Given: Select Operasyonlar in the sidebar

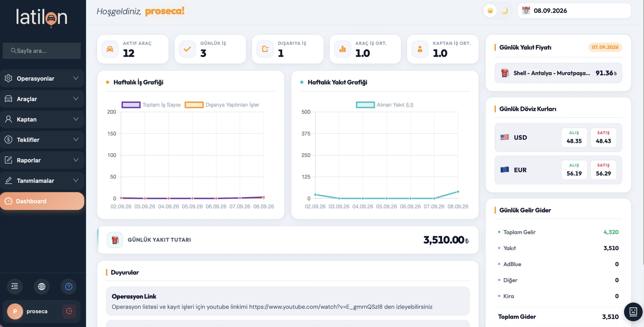Looking at the screenshot, I should (x=42, y=78).
